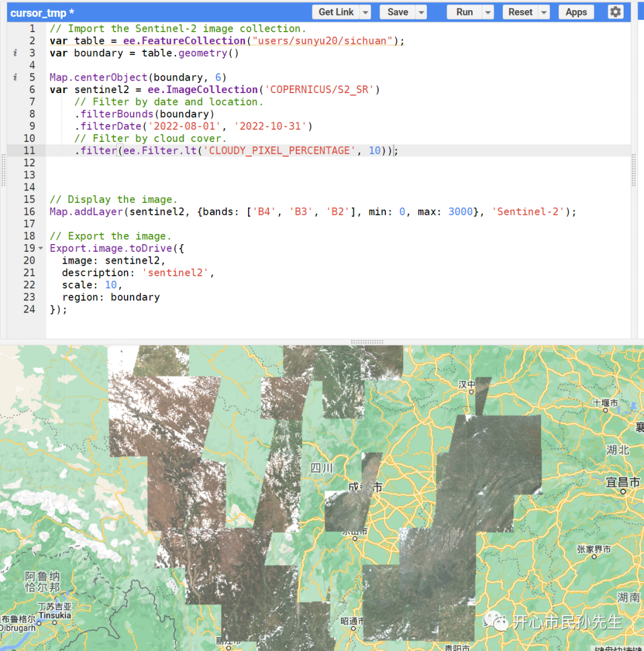Place cursor on line 11 filter code

(237, 151)
